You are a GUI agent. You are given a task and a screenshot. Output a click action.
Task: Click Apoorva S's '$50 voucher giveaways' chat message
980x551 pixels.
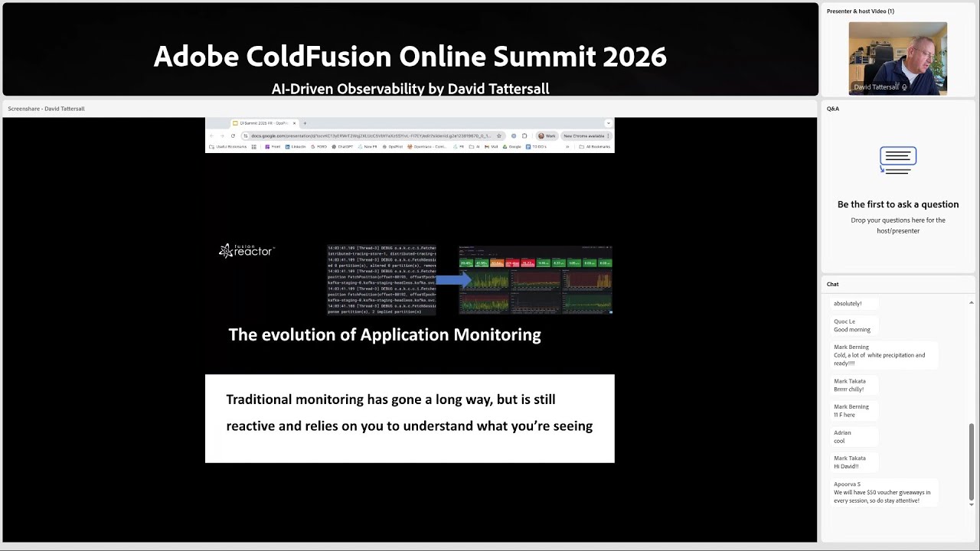point(882,496)
